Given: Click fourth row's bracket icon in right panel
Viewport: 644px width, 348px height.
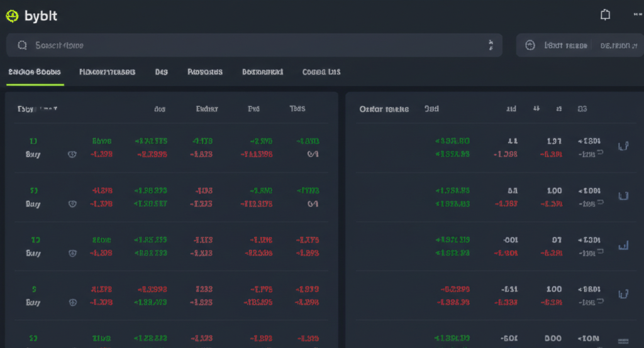Looking at the screenshot, I should (x=623, y=294).
